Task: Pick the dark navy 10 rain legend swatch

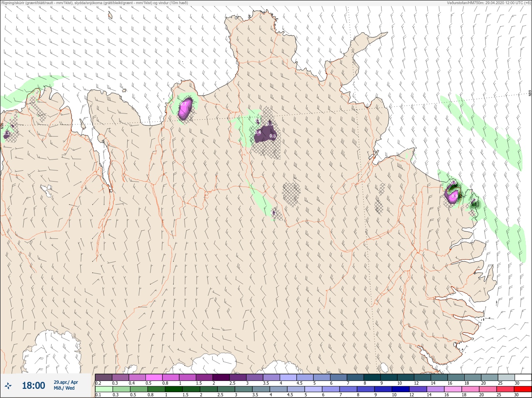Action: point(401,389)
